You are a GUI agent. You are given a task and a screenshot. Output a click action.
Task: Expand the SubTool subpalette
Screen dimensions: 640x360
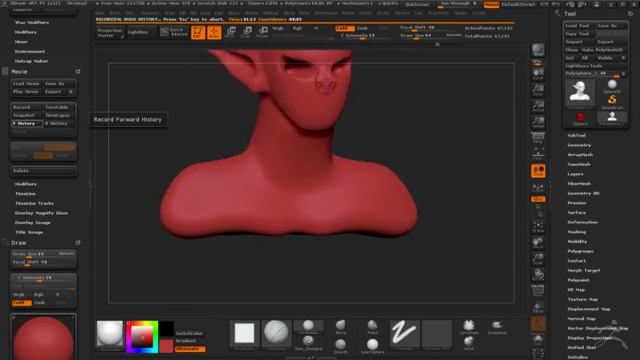(x=577, y=135)
